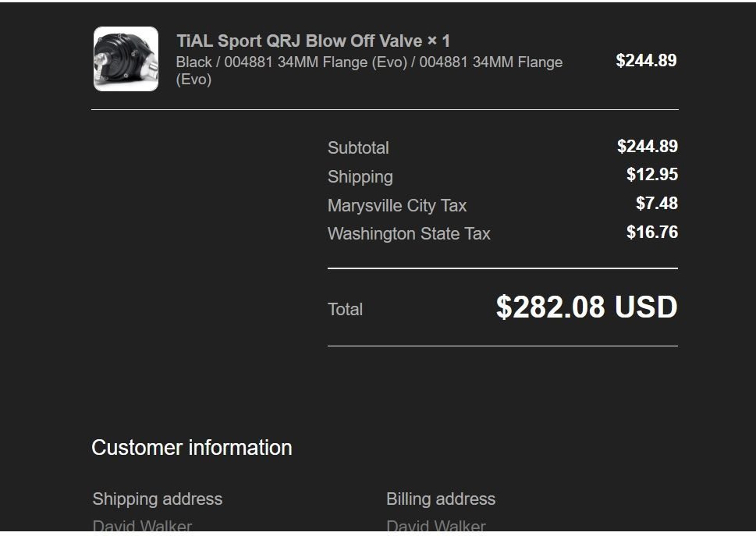The image size is (756, 536).
Task: Click the Washington State Tax label
Action: click(409, 233)
